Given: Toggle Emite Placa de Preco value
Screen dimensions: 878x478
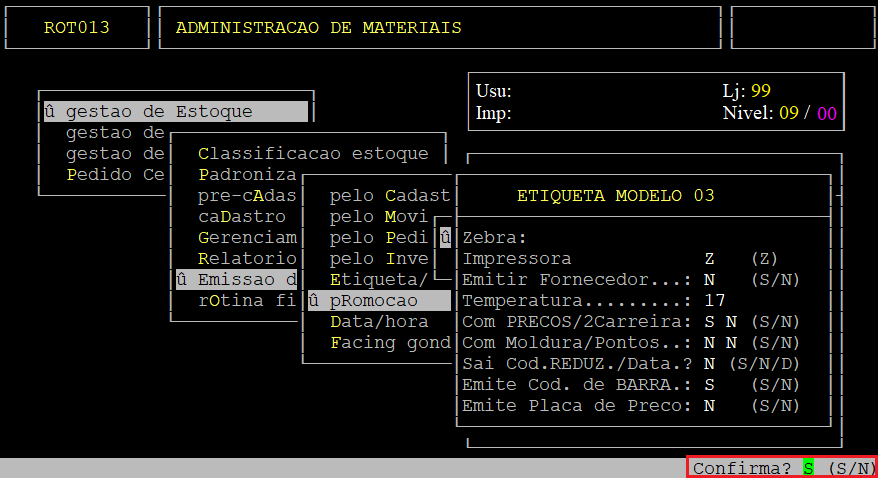Looking at the screenshot, I should (709, 405).
